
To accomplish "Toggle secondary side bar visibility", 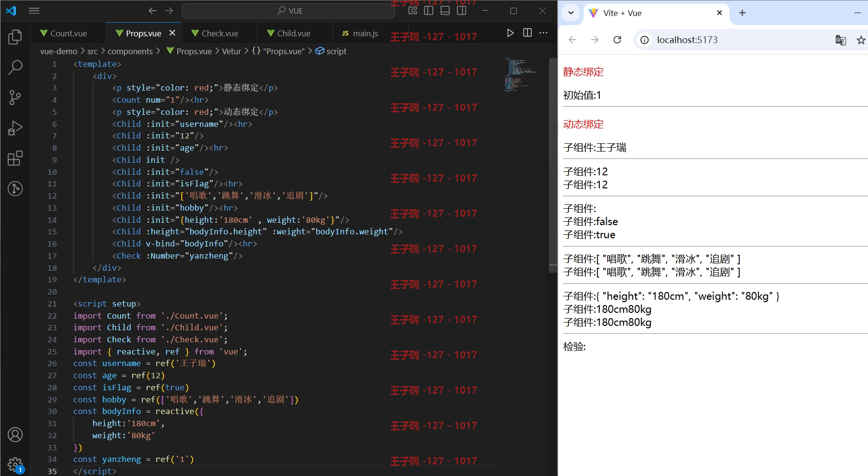I will [x=462, y=11].
